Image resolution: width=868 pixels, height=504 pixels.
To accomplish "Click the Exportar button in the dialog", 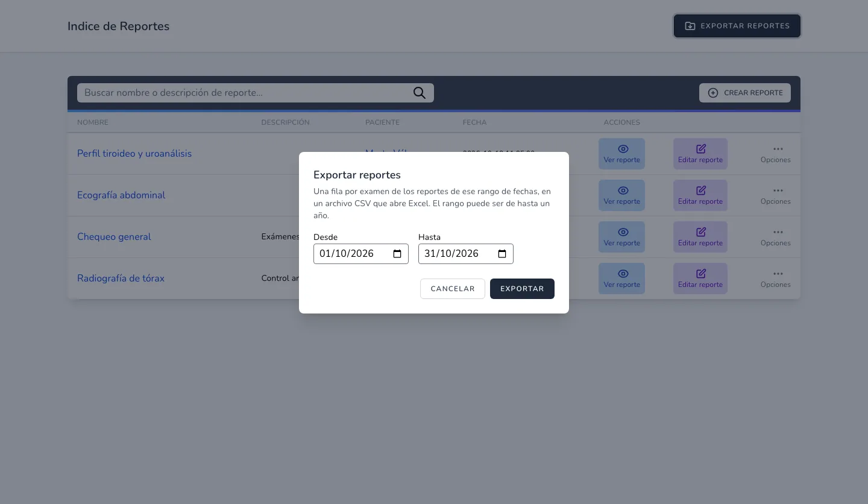I will (x=522, y=289).
